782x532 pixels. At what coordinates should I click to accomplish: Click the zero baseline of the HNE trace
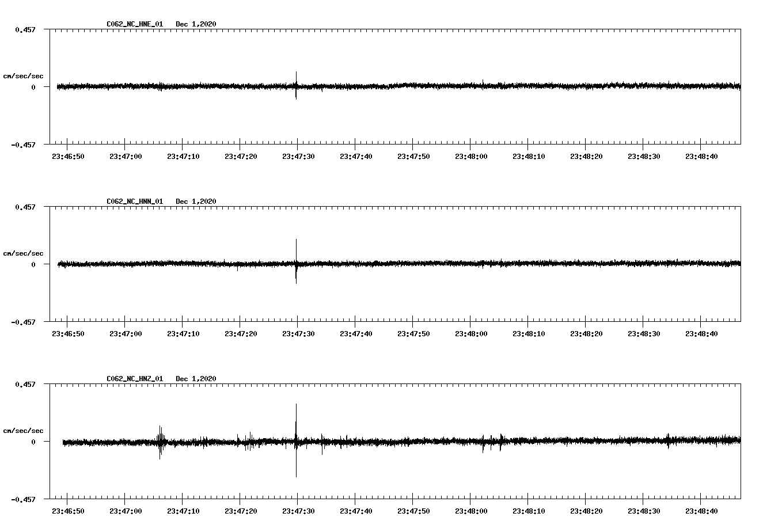coord(403,86)
